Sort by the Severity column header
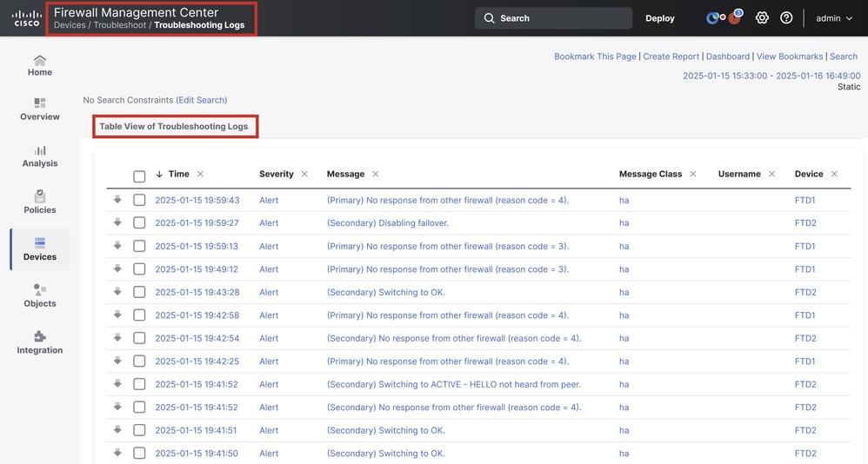The image size is (868, 464). (x=277, y=174)
